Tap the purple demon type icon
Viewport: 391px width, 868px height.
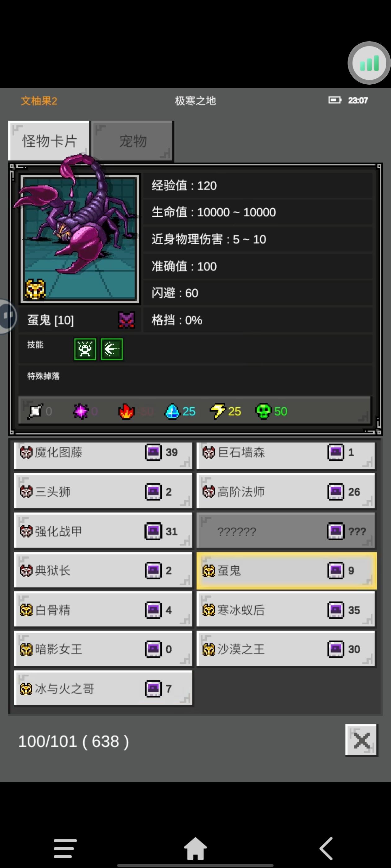127,320
